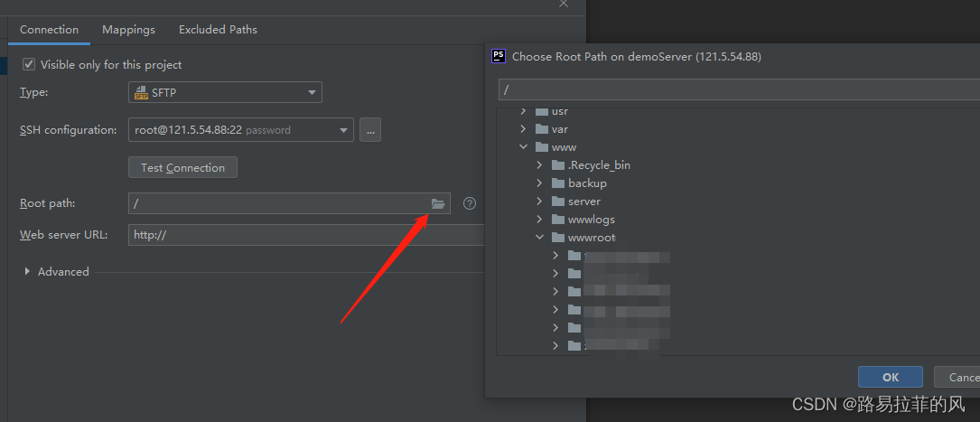Click the Root path help icon
Viewport: 980px width, 422px height.
(470, 203)
